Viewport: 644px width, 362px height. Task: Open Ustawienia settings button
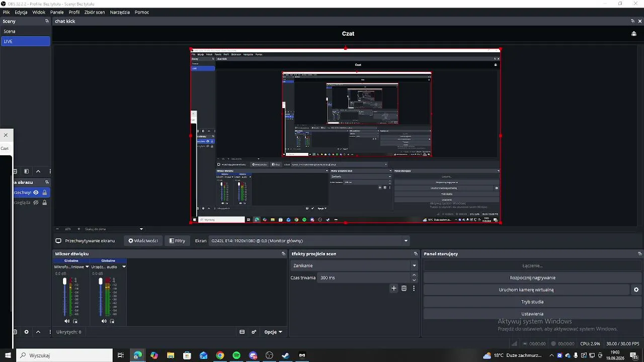pyautogui.click(x=532, y=314)
